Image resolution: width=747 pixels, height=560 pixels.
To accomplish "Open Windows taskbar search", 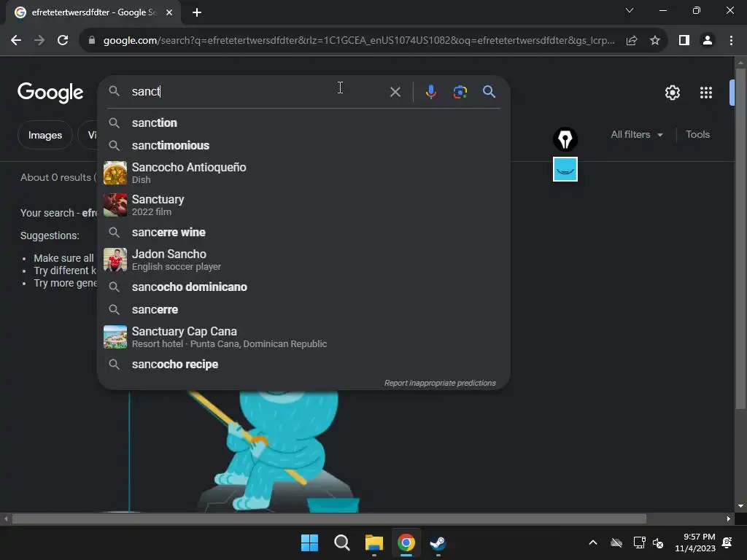I will pyautogui.click(x=341, y=542).
